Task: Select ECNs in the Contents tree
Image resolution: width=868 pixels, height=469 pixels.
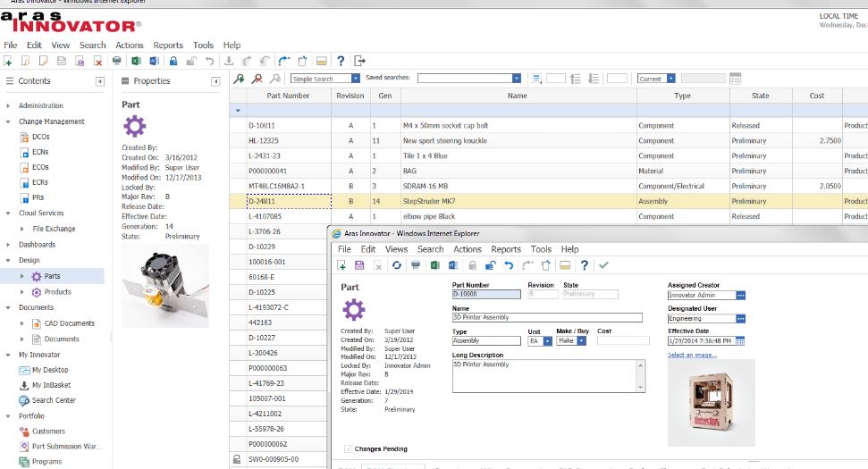Action: coord(40,152)
